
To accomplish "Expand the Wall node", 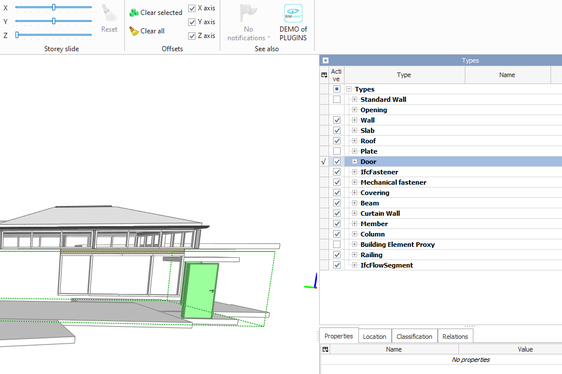I will coord(354,120).
